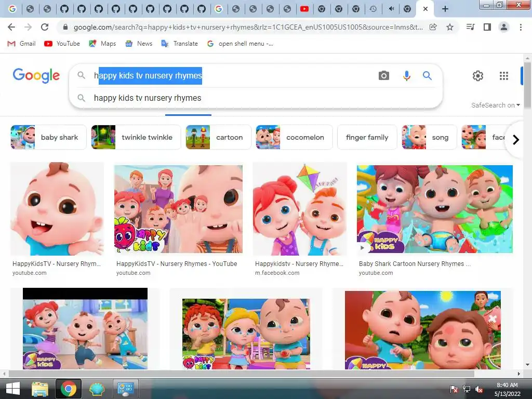Open the shell icon app in taskbar
532x399 pixels.
(x=97, y=389)
